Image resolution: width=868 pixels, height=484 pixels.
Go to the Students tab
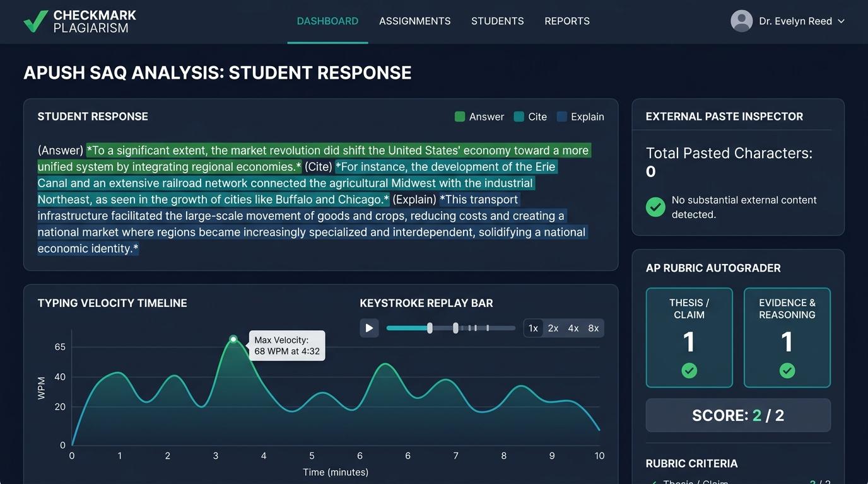[498, 21]
